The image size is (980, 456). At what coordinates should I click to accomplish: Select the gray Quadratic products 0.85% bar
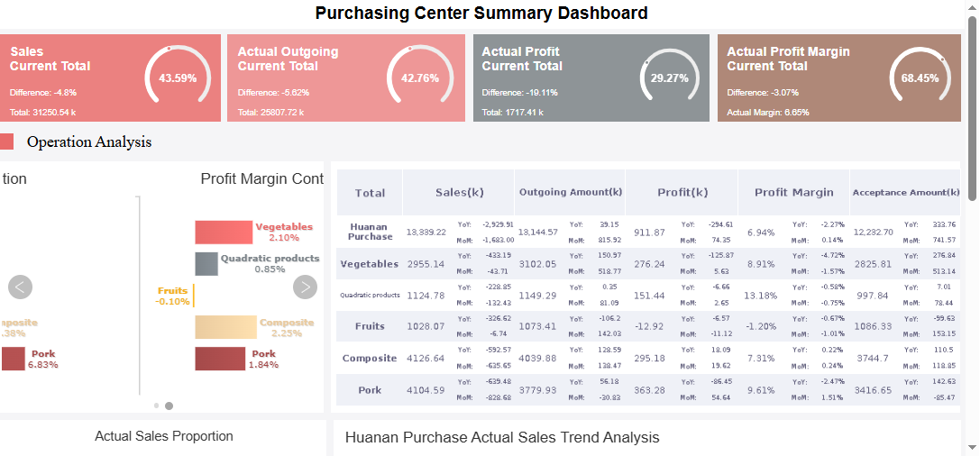coord(206,264)
